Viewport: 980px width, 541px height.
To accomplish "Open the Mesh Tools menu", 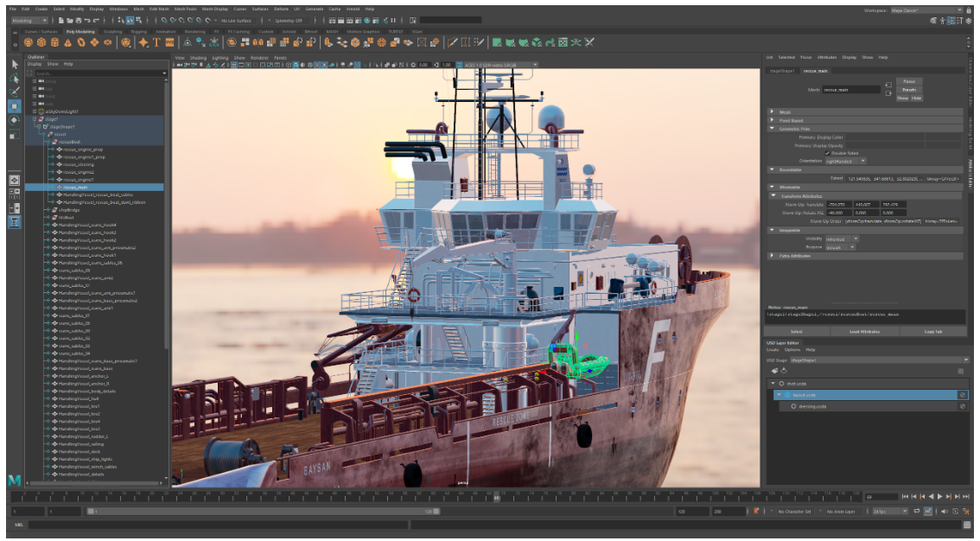I will [185, 9].
